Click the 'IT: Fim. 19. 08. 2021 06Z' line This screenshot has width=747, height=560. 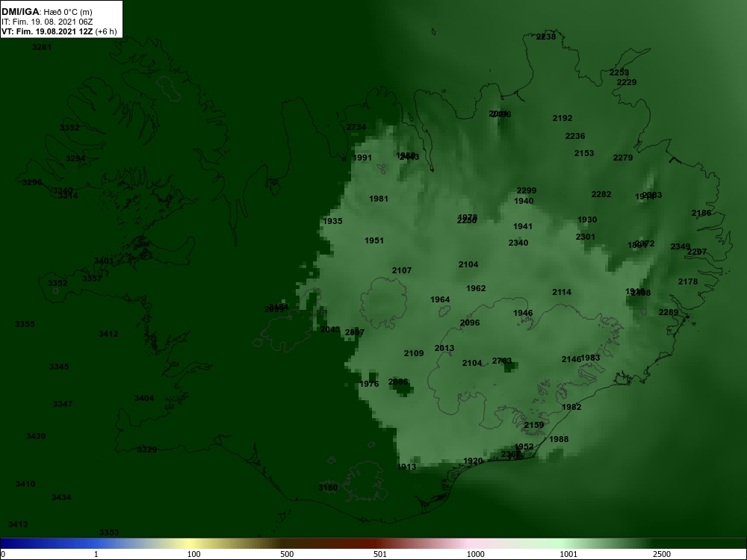click(47, 22)
